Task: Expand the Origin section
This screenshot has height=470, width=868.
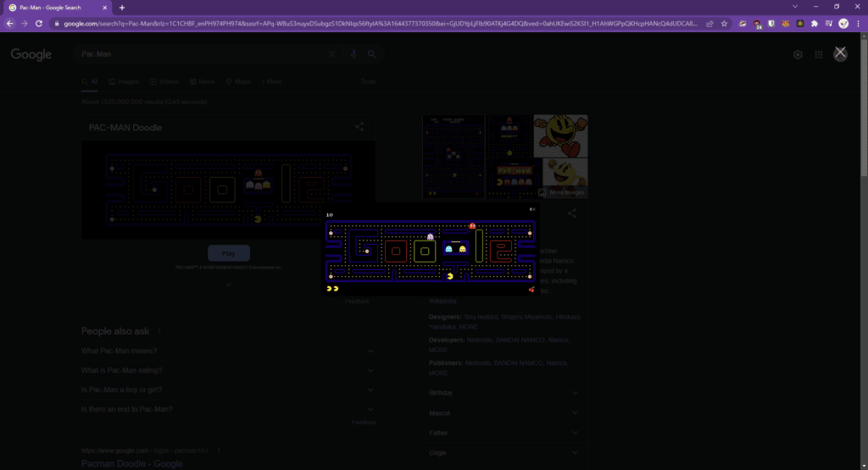Action: point(504,453)
